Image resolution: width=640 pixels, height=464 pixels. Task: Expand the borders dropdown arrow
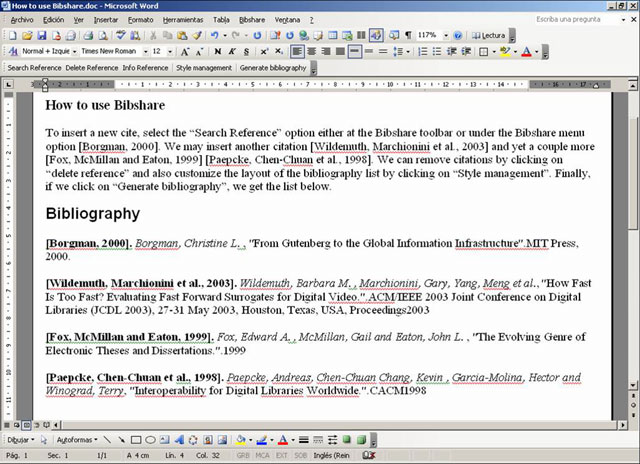(494, 51)
